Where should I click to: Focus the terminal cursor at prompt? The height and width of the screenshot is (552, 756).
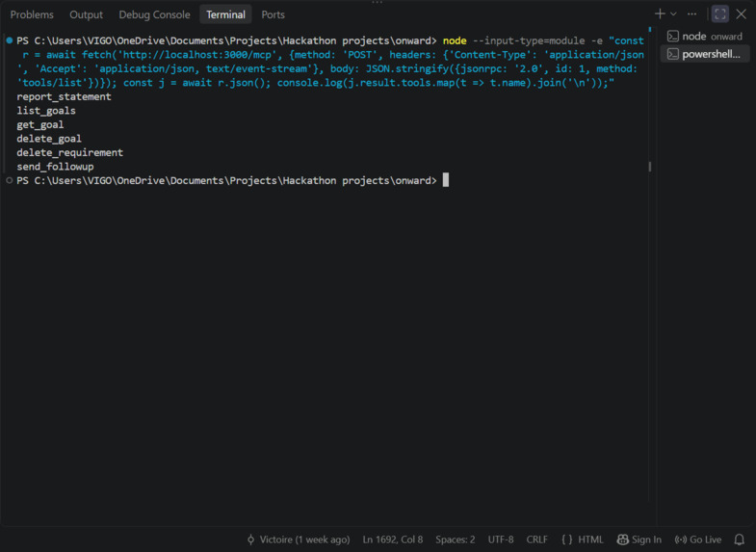(446, 180)
